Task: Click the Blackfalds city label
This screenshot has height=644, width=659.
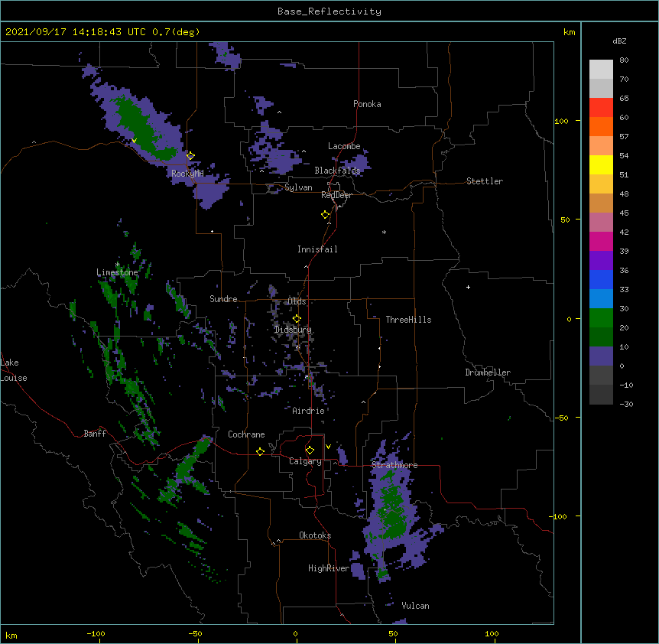Action: (x=337, y=171)
